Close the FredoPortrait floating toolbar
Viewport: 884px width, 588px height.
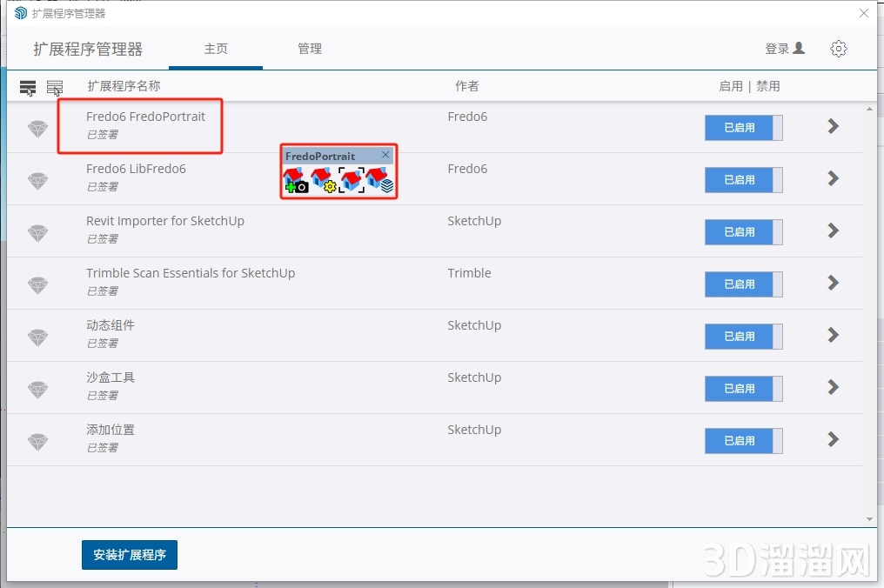(x=385, y=155)
